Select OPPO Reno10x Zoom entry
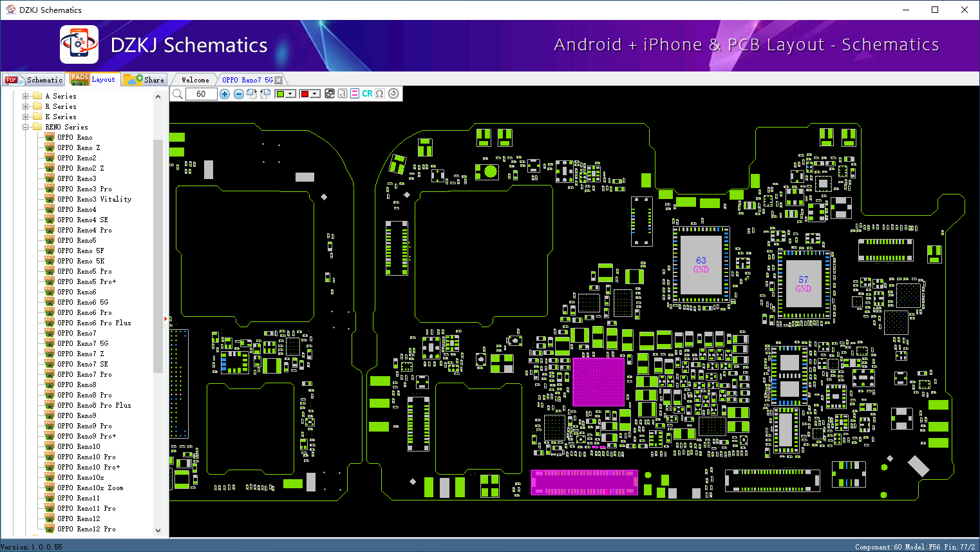Screen dimensions: 980x552 coord(90,488)
